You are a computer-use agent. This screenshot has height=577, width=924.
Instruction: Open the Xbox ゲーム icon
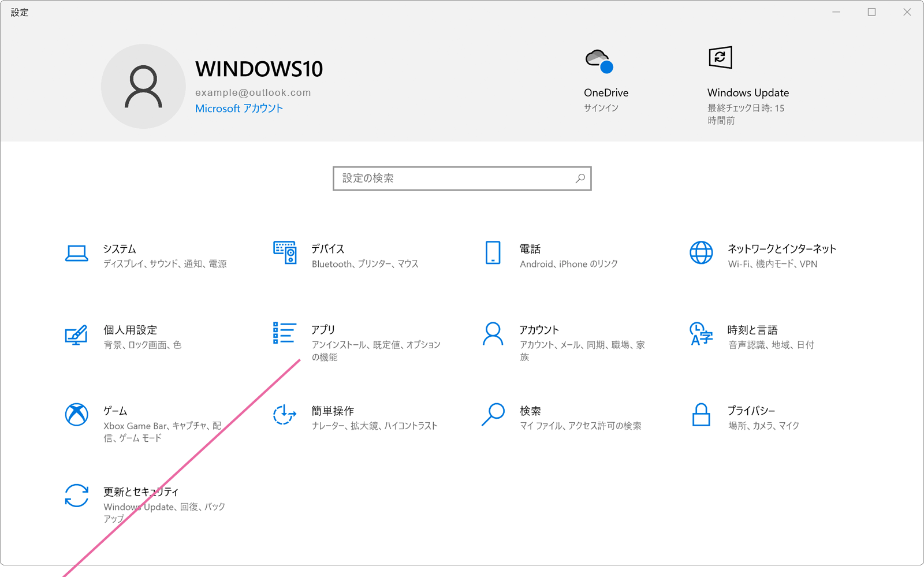76,415
